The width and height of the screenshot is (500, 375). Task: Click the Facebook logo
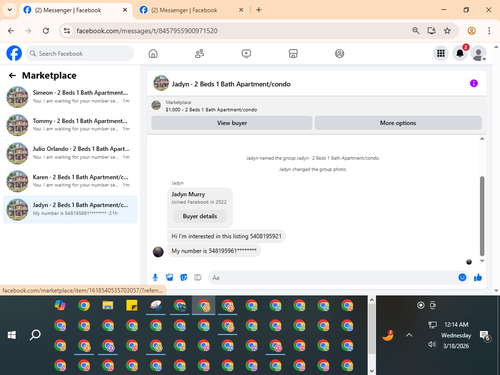[x=14, y=53]
